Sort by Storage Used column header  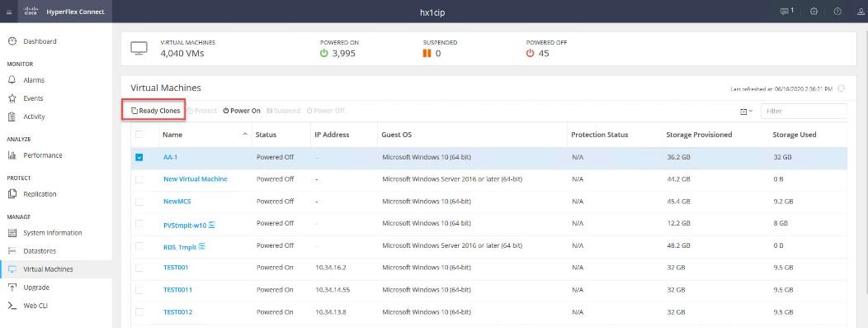795,135
